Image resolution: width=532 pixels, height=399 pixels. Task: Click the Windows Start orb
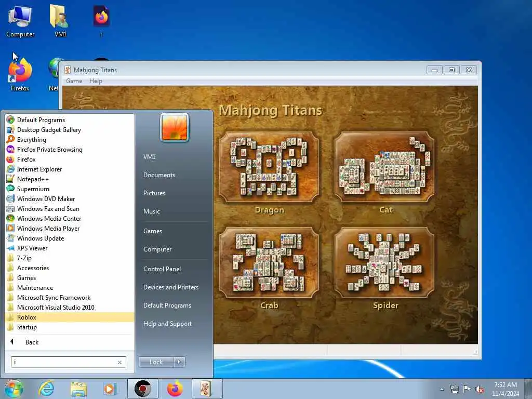pyautogui.click(x=14, y=389)
